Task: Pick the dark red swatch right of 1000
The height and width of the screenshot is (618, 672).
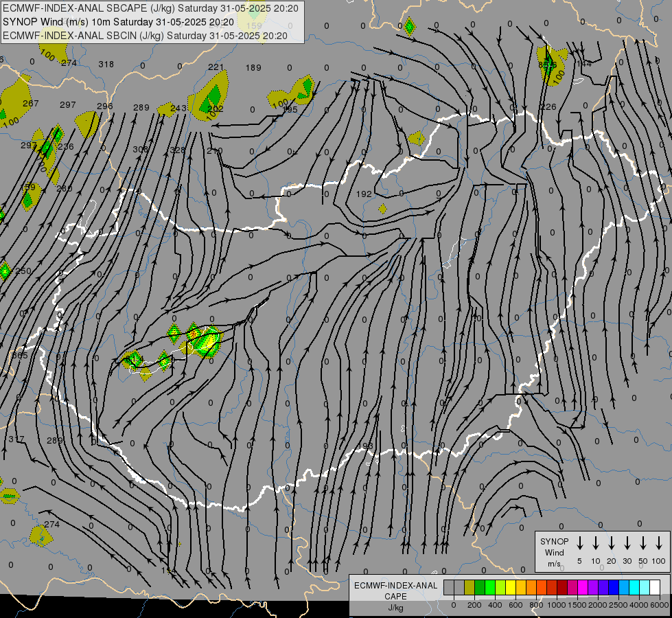Action: point(562,588)
